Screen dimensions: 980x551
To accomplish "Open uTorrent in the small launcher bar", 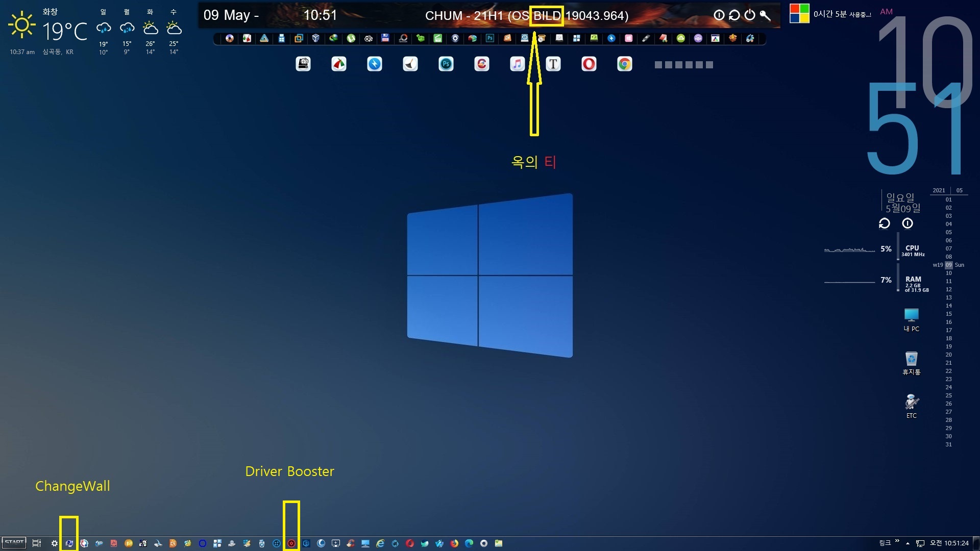I will pyautogui.click(x=351, y=38).
